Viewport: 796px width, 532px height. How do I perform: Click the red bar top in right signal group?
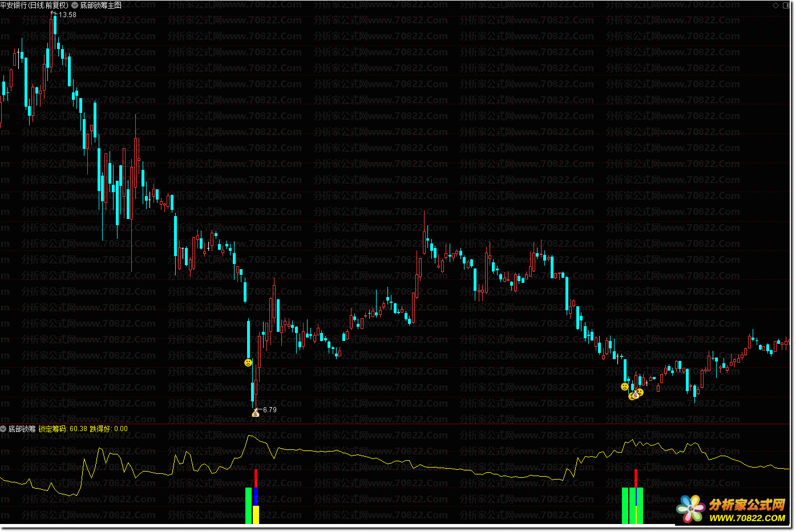point(636,478)
